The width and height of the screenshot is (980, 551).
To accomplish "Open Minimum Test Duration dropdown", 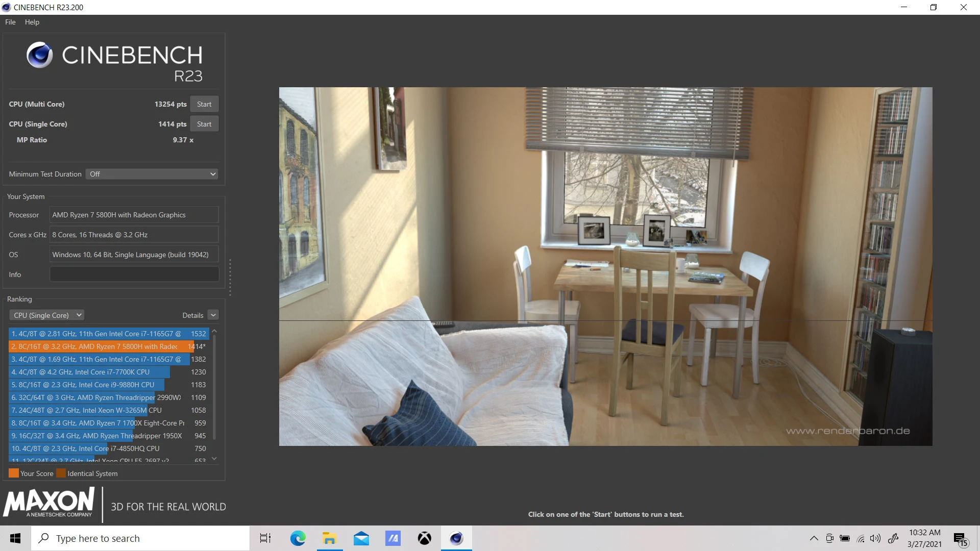I will [x=152, y=174].
